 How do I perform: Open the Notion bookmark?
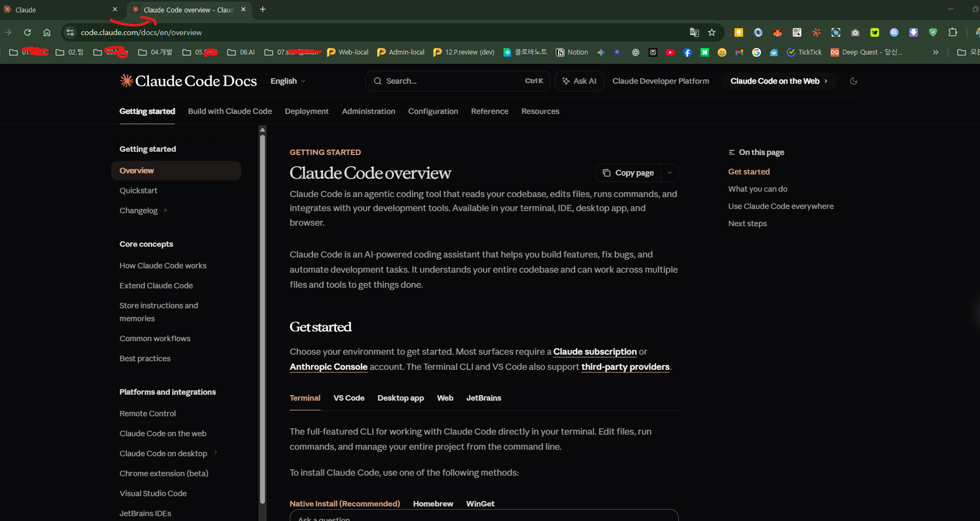[x=572, y=52]
